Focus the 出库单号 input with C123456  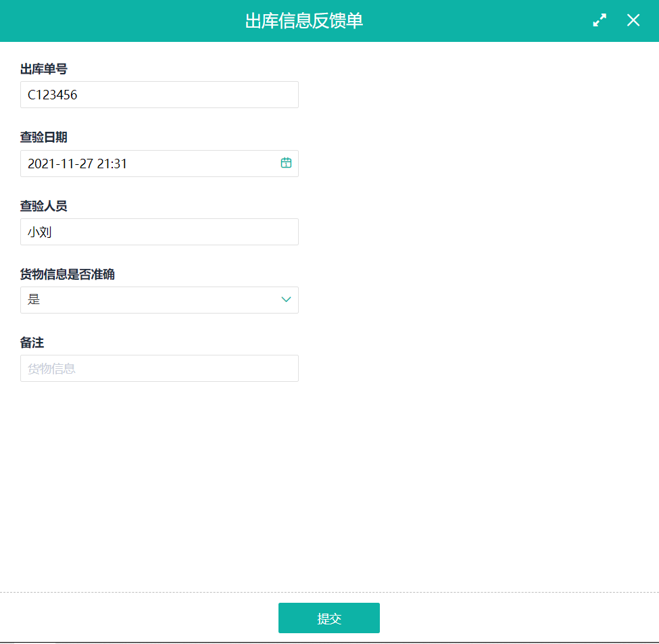159,95
